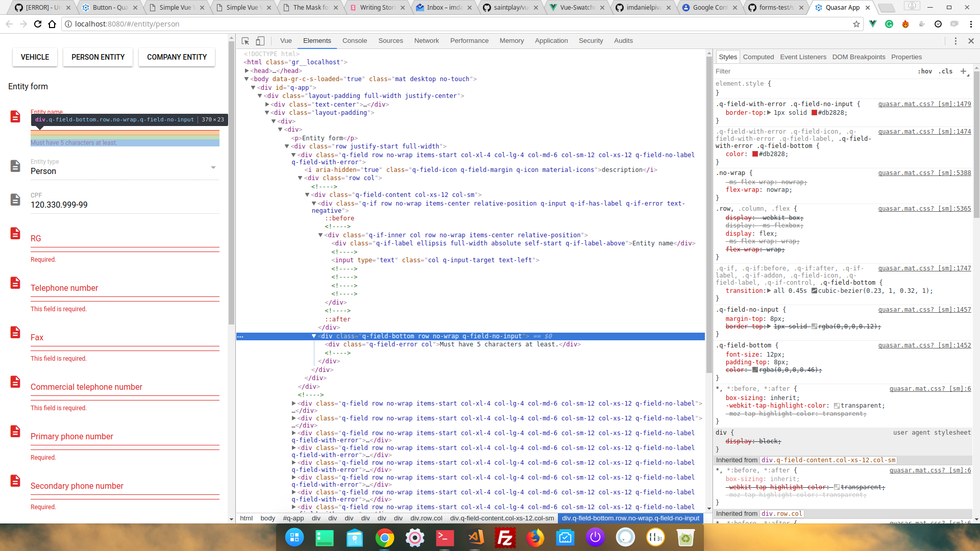Click the bookmark star in the address bar
Viewport: 980px width, 551px height.
(x=856, y=24)
